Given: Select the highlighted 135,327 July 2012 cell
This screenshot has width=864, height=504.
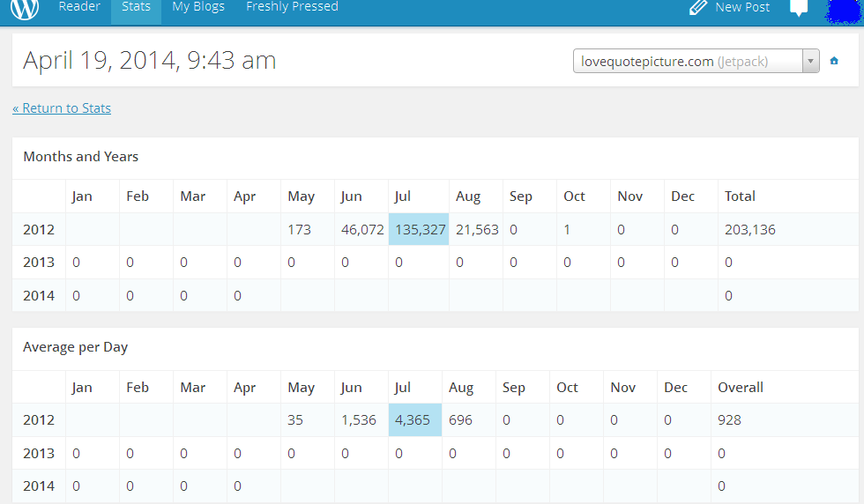Looking at the screenshot, I should click(x=419, y=229).
